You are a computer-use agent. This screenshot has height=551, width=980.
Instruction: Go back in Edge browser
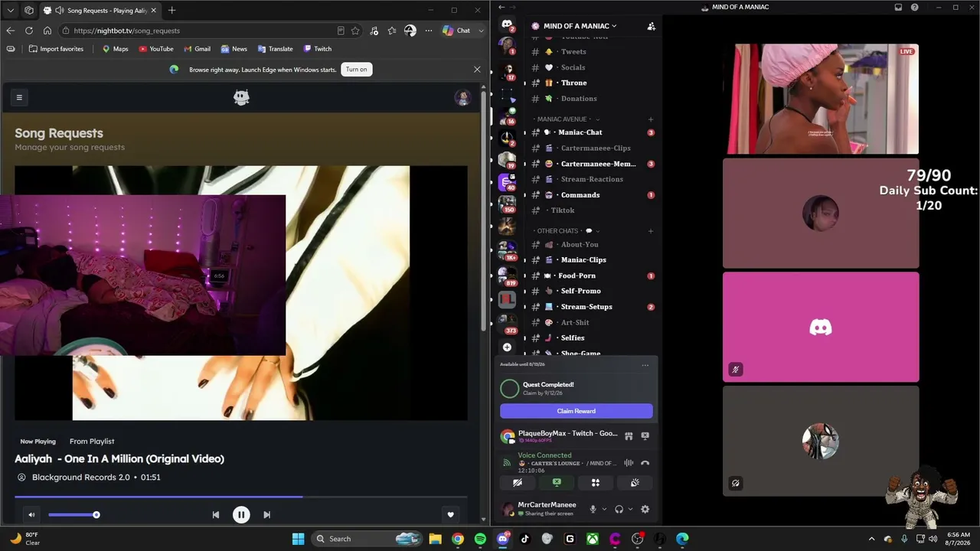11,31
